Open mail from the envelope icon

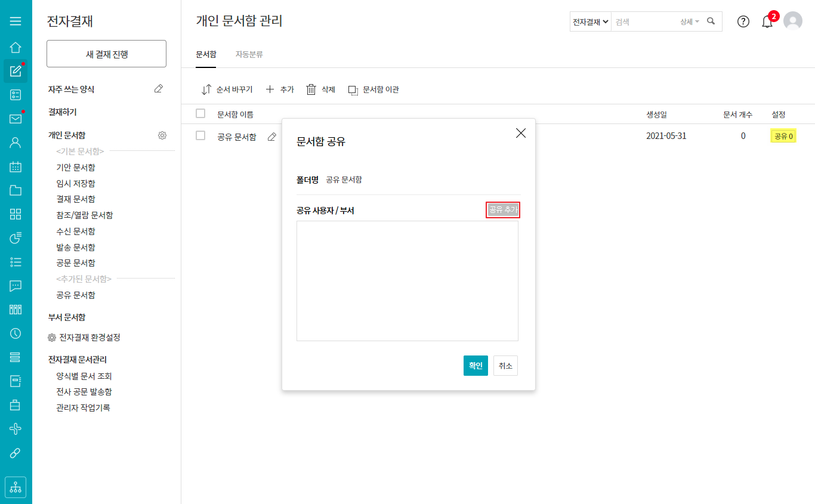(16, 119)
